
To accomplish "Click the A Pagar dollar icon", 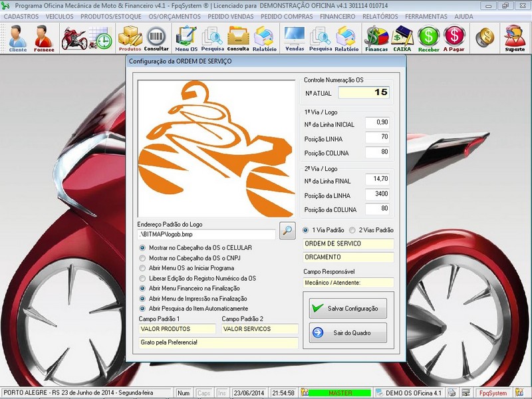I will (454, 38).
